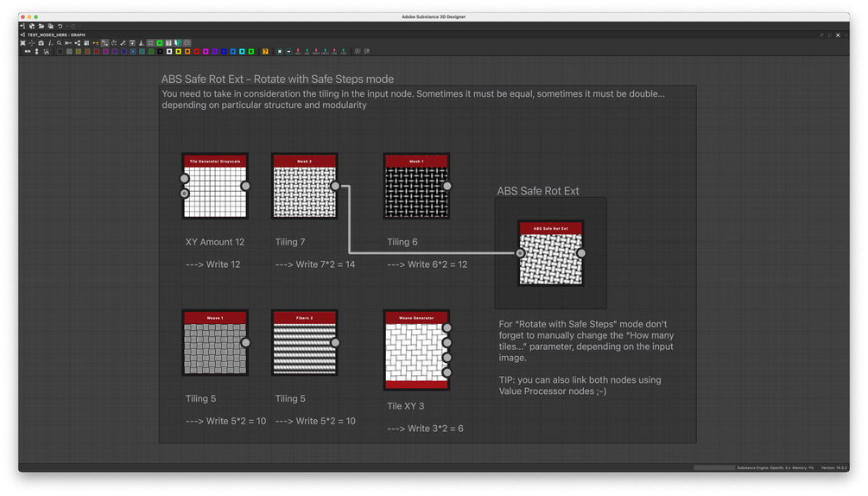Select the Weave 1 node
Screen dimensions: 868x496
coord(215,343)
